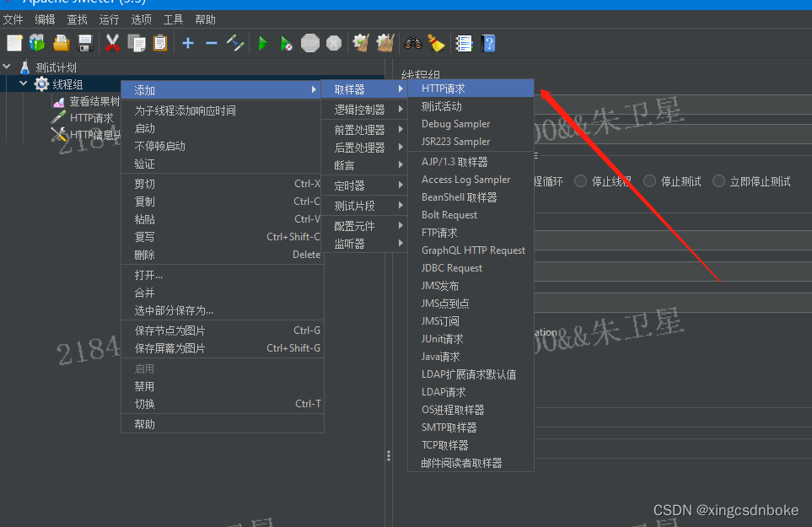Image resolution: width=812 pixels, height=527 pixels.
Task: Click the grey Stop icon
Action: tap(310, 43)
